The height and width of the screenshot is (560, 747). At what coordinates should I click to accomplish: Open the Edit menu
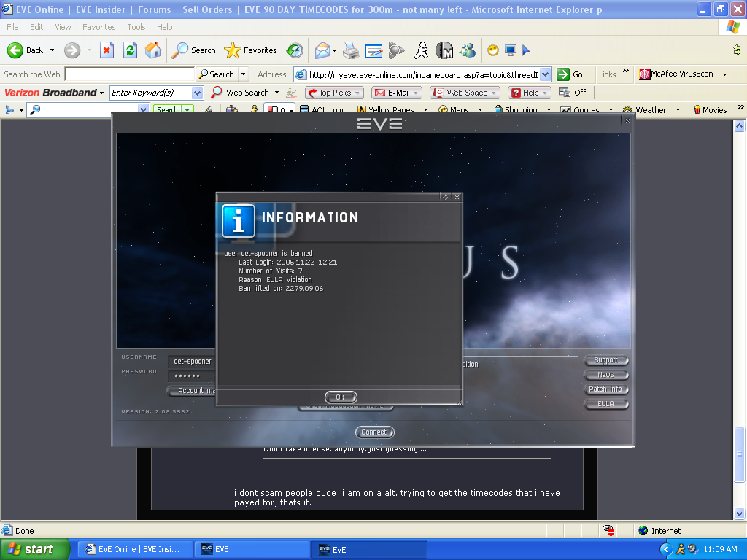[x=36, y=27]
